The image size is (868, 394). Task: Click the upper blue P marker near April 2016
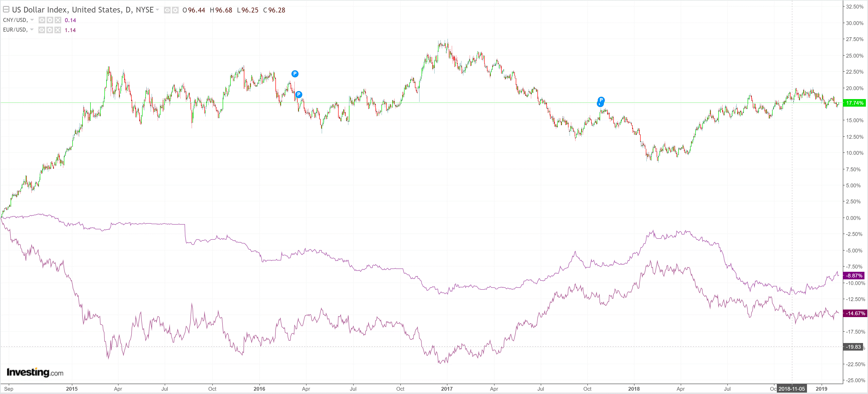pos(295,74)
